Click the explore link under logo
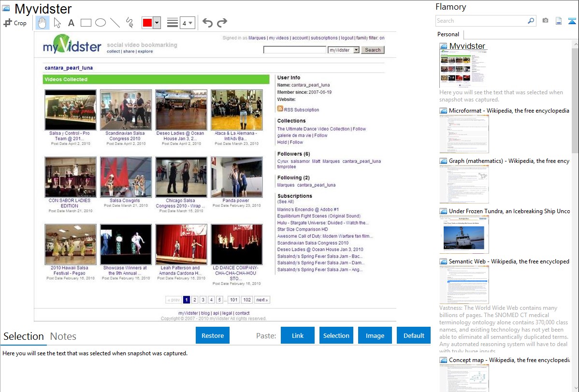 click(145, 51)
